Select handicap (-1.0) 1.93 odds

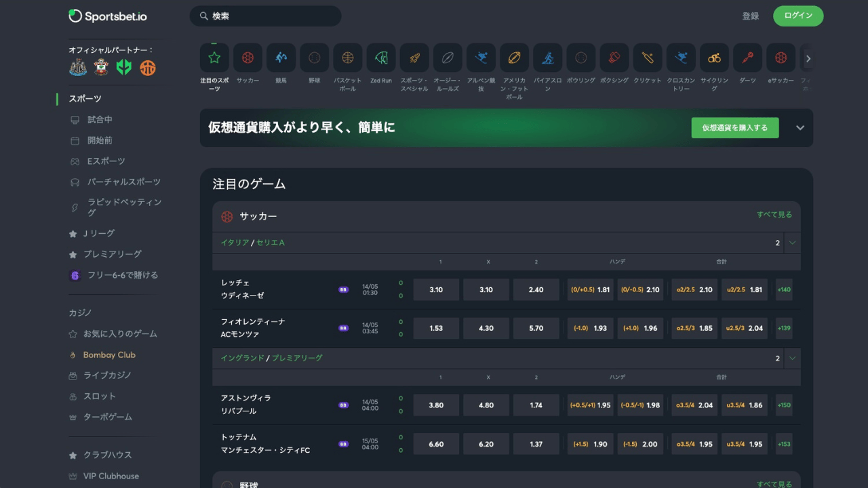pyautogui.click(x=590, y=328)
